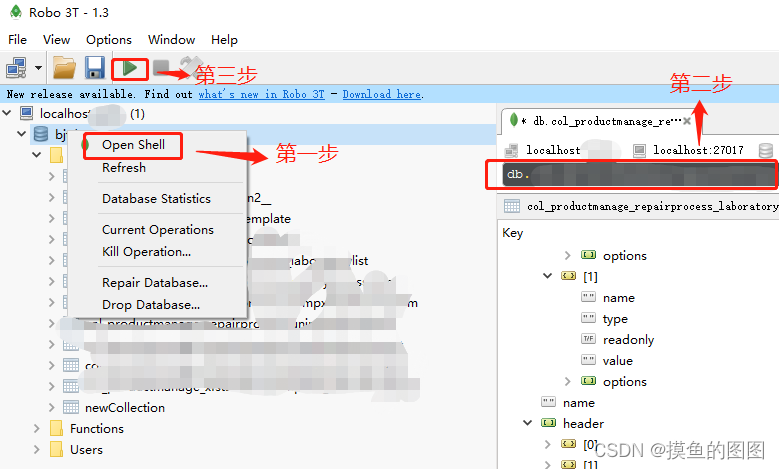779x469 pixels.
Task: Expand the options row below value
Action: pyautogui.click(x=567, y=381)
